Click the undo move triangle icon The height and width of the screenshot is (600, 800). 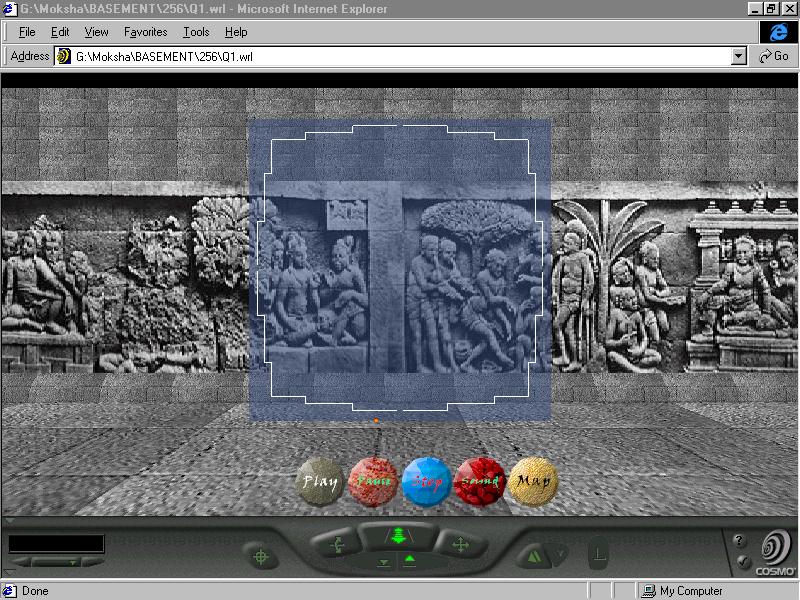tap(534, 554)
